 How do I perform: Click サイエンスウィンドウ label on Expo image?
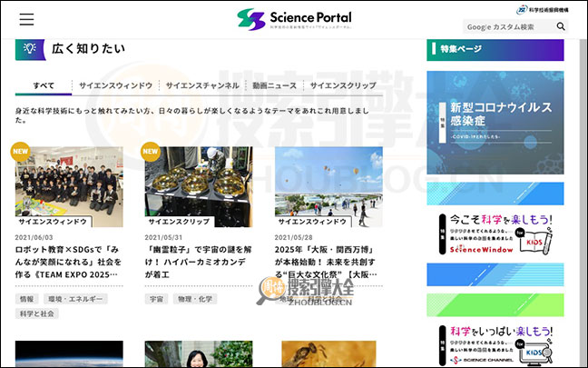coord(312,222)
